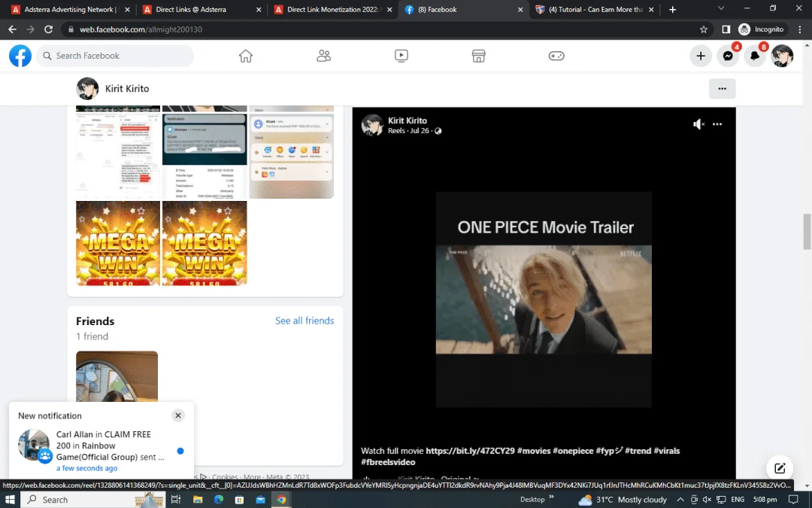Show hidden system tray icons
The image size is (812, 508).
[680, 500]
